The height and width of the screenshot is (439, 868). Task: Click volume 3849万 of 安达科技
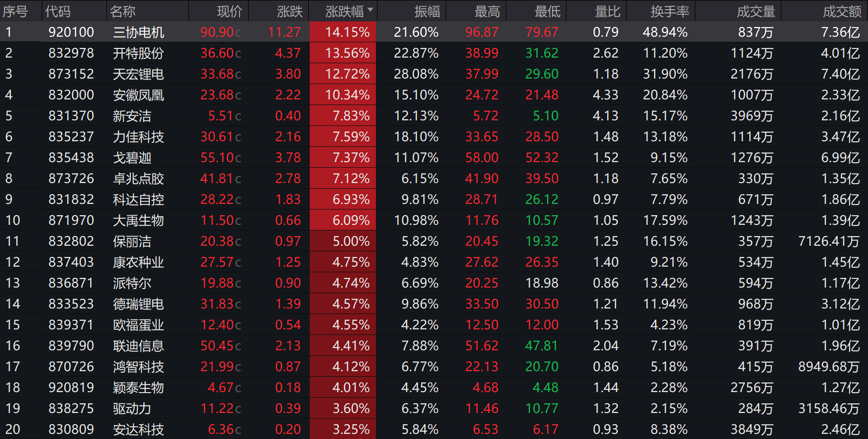coord(752,429)
